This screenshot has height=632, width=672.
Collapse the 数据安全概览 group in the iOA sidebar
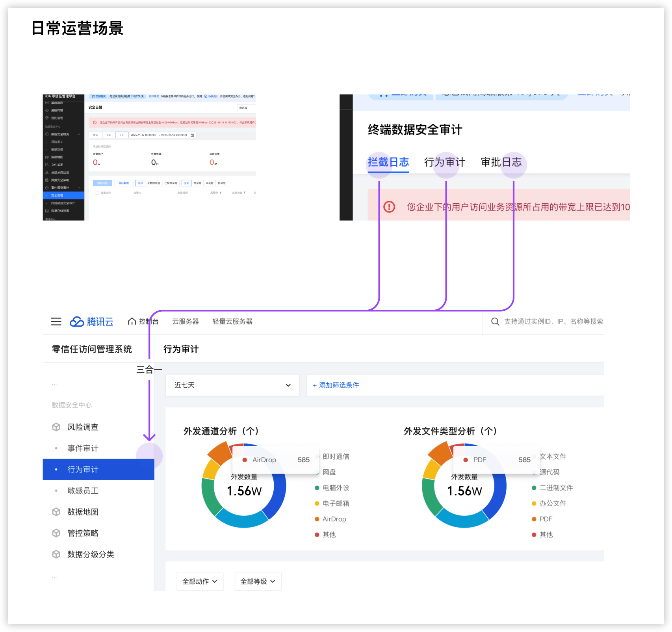[x=79, y=134]
